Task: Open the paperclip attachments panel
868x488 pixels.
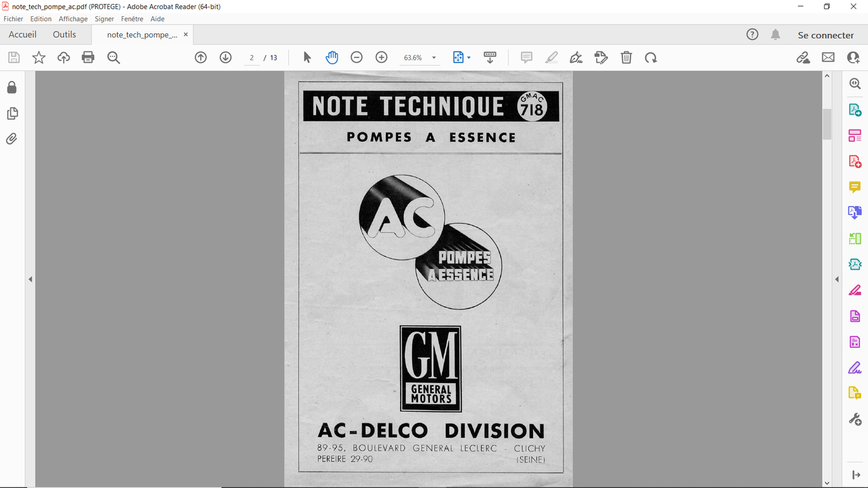Action: coord(12,139)
